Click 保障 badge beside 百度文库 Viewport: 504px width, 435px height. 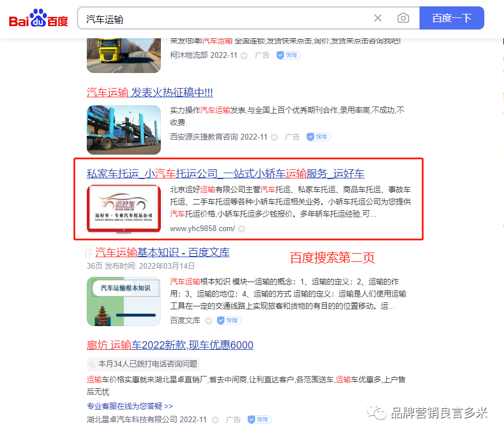[229, 320]
